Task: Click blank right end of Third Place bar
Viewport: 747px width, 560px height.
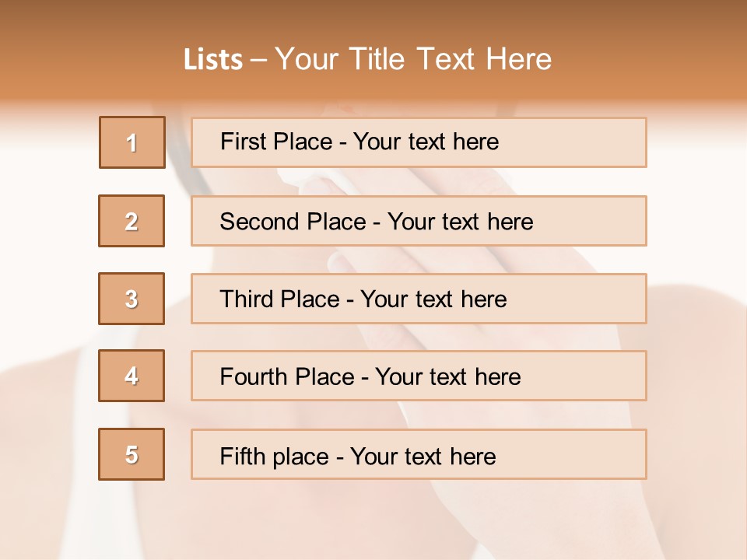Action: [591, 299]
